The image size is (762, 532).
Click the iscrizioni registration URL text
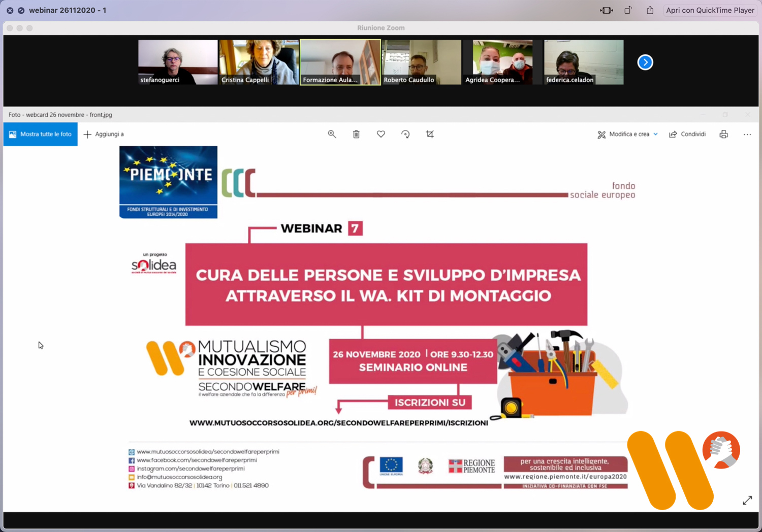point(339,423)
